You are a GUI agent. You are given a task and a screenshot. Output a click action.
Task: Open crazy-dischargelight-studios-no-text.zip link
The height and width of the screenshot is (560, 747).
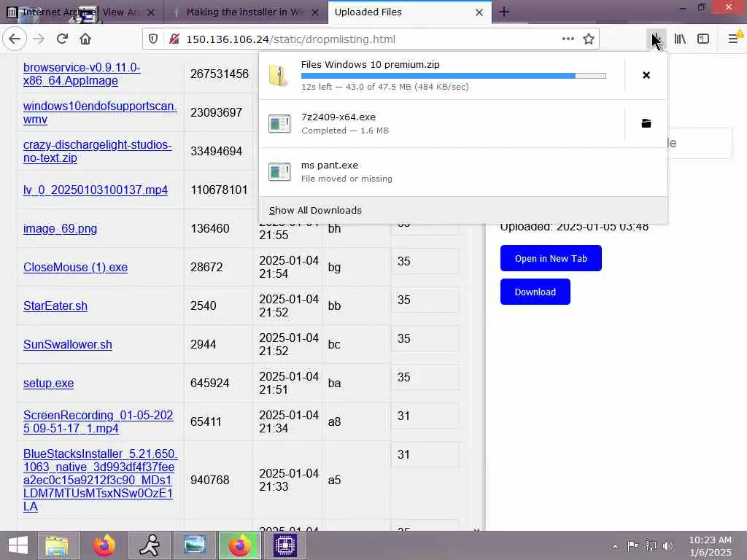[x=97, y=151]
